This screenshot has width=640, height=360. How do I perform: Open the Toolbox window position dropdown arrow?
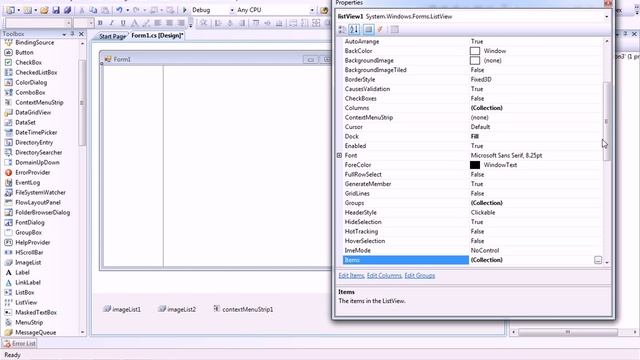(x=64, y=34)
